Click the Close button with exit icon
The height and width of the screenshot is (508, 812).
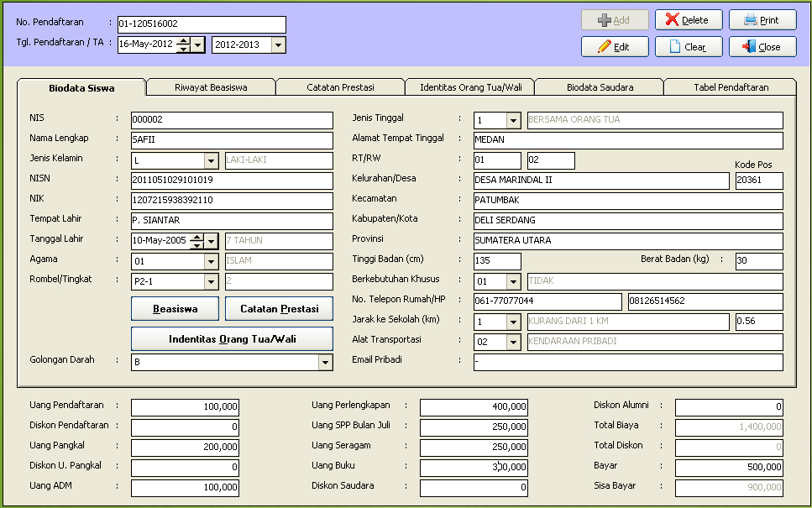pyautogui.click(x=762, y=47)
